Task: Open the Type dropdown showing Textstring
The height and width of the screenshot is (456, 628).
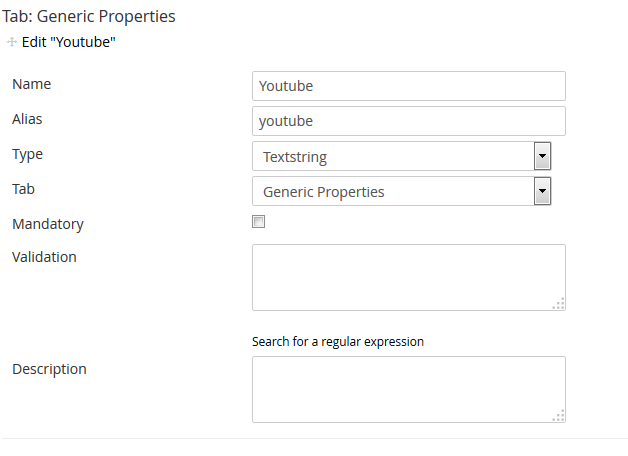Action: (x=402, y=156)
